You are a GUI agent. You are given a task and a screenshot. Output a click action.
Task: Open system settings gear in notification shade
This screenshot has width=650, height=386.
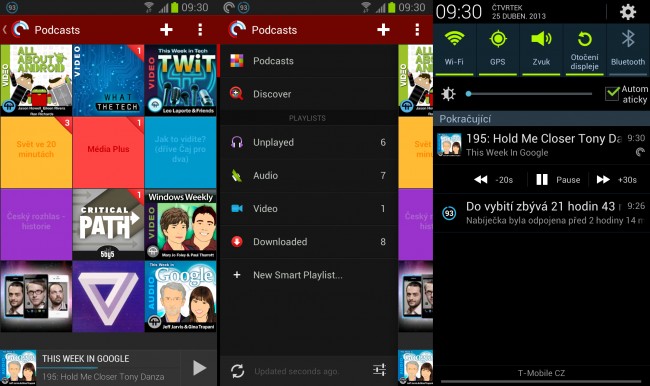point(628,12)
